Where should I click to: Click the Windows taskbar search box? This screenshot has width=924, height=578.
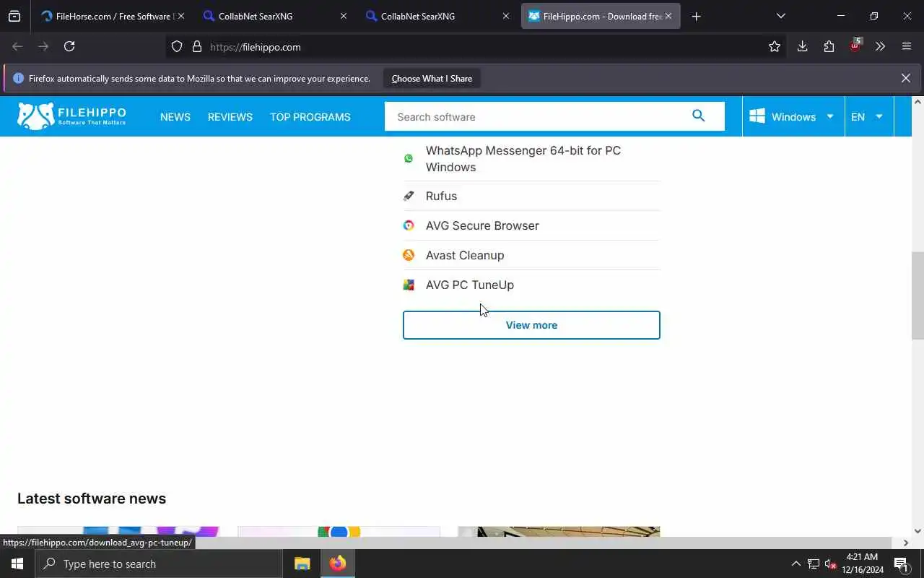point(159,564)
